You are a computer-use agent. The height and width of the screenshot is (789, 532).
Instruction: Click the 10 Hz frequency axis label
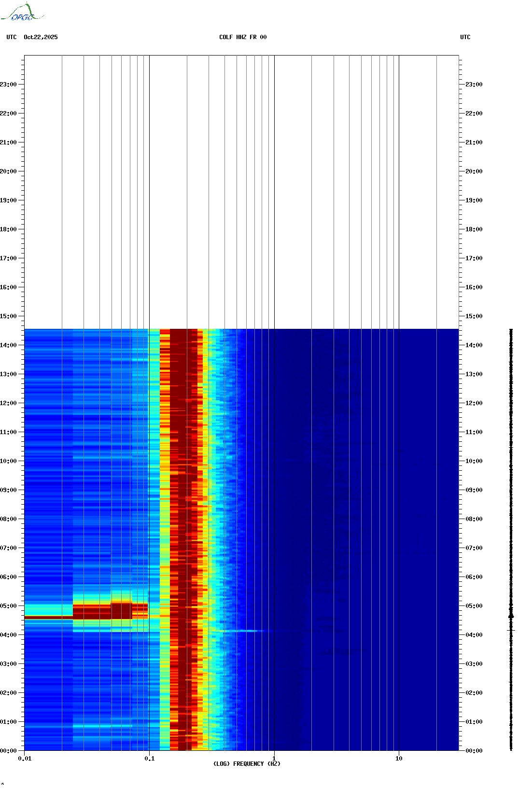[x=399, y=759]
